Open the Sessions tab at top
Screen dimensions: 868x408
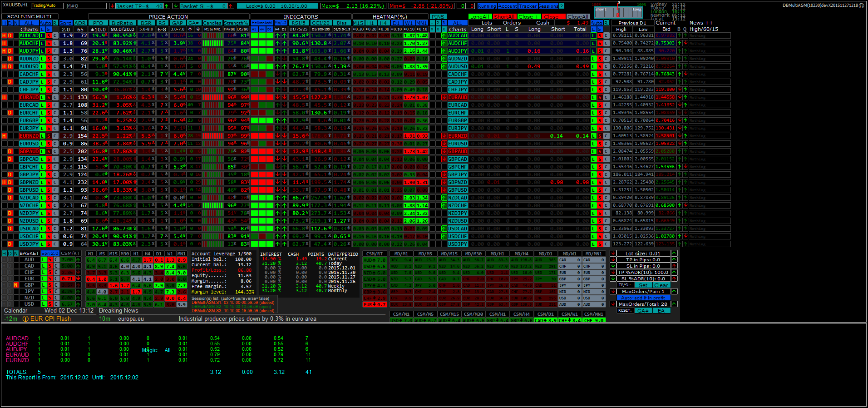(x=548, y=6)
